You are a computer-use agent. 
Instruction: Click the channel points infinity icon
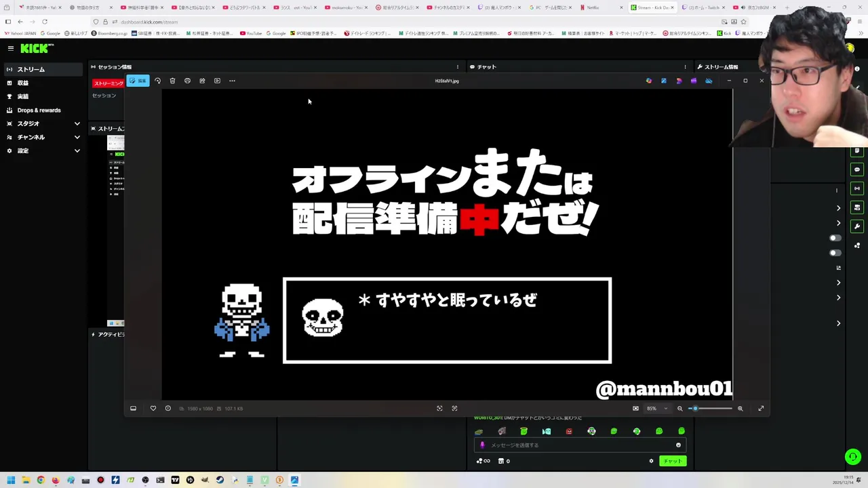(484, 461)
